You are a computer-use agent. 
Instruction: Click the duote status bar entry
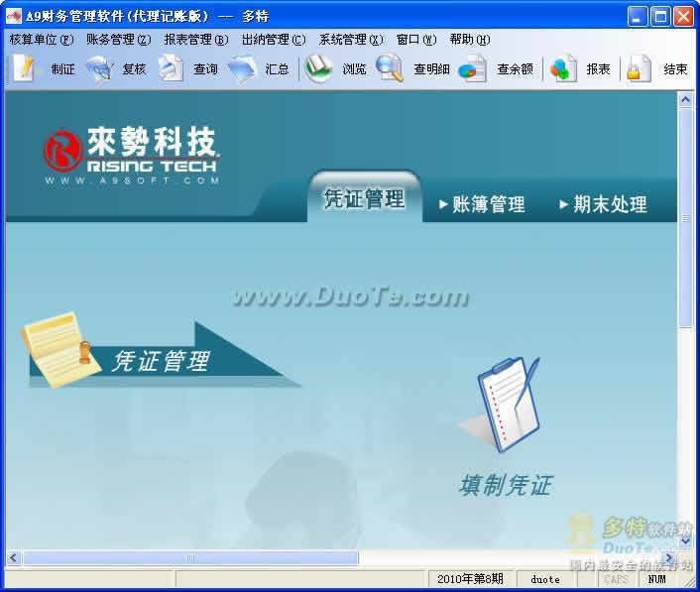pos(545,579)
